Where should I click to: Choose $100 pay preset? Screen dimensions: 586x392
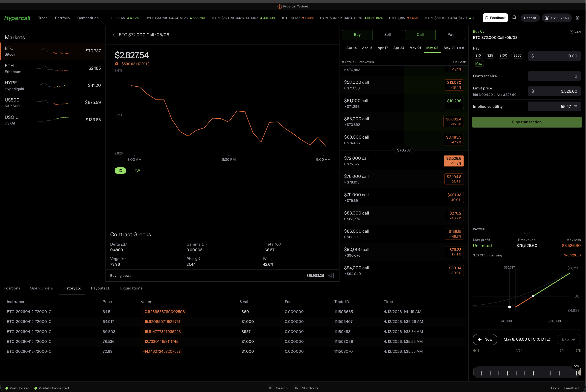click(503, 56)
